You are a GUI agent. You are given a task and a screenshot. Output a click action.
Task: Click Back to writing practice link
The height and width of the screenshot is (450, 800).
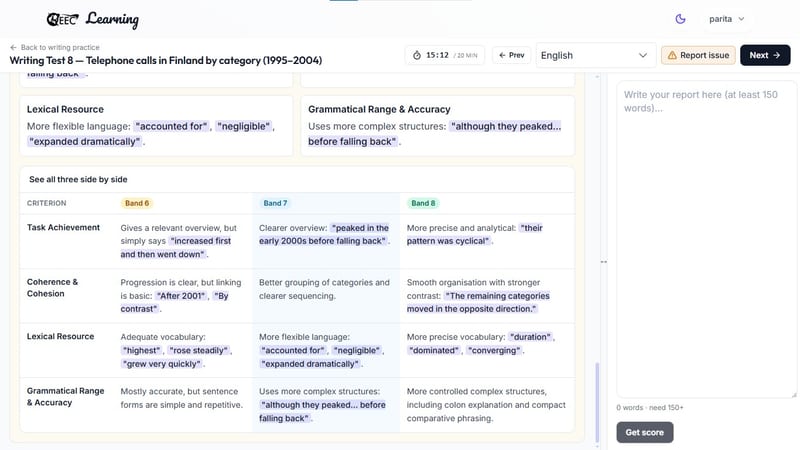click(55, 47)
